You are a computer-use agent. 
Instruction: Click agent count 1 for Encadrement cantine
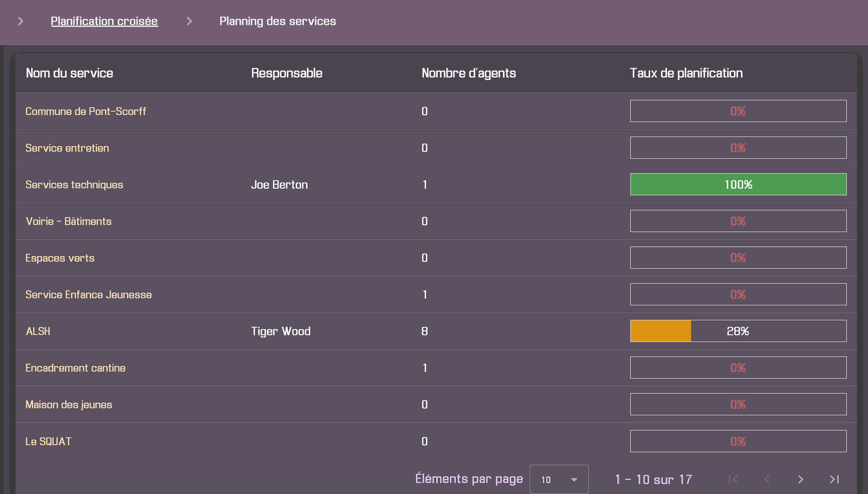(425, 368)
